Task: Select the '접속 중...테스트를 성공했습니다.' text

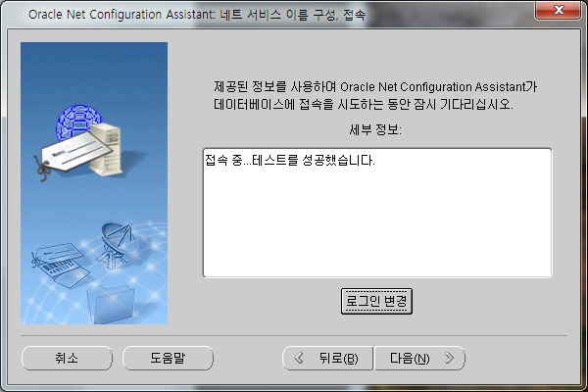Action: (x=289, y=161)
